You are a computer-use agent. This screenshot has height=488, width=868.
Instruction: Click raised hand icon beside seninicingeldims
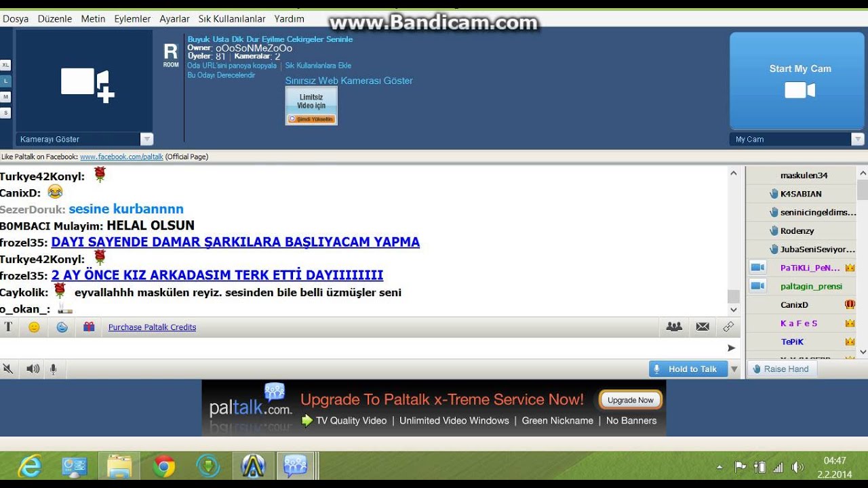774,212
